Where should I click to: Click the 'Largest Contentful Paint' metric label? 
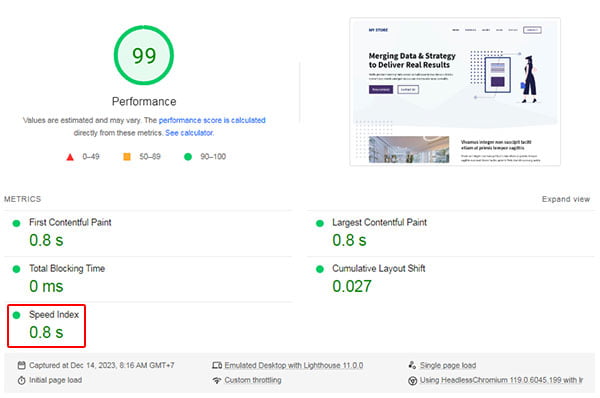pyautogui.click(x=379, y=222)
